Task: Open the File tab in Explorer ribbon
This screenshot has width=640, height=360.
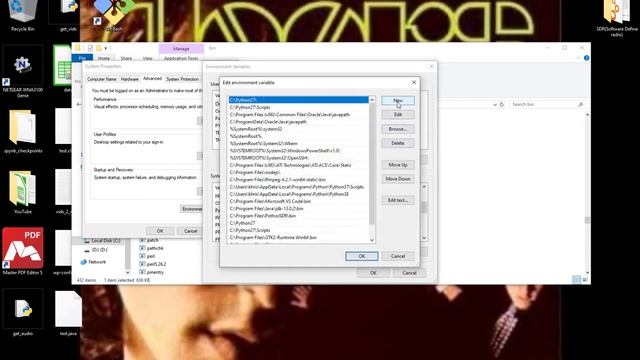Action: (82, 58)
